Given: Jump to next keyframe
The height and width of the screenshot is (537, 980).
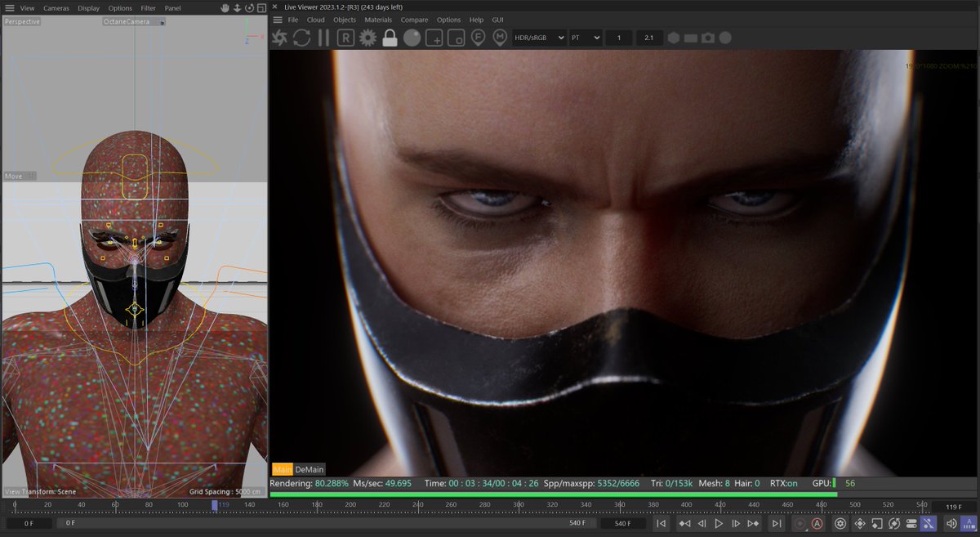Looking at the screenshot, I should coord(753,523).
